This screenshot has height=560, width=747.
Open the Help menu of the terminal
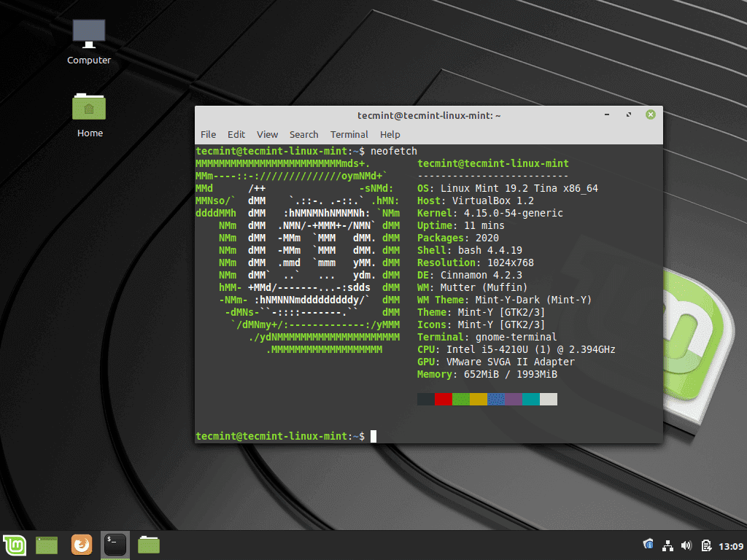pos(390,134)
